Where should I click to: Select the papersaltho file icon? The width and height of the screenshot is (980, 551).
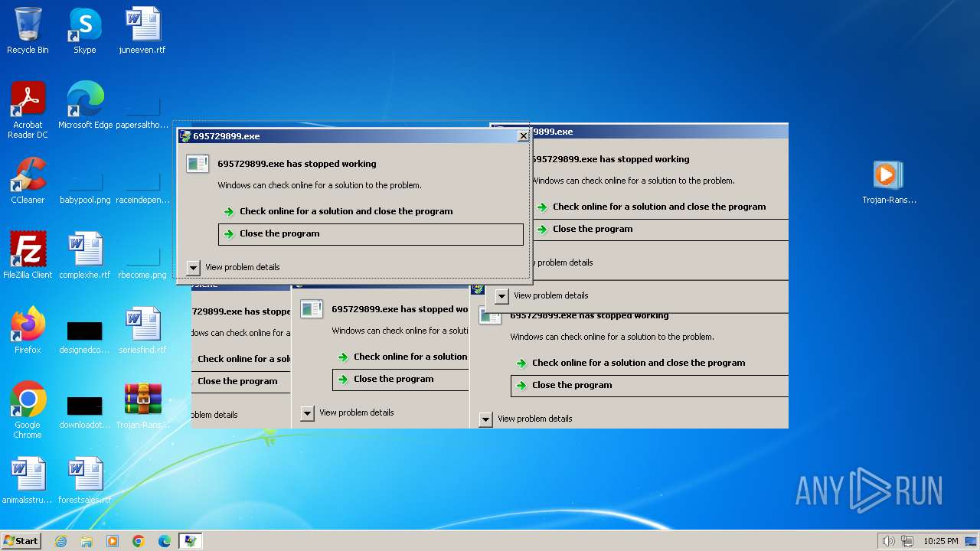tap(142, 111)
